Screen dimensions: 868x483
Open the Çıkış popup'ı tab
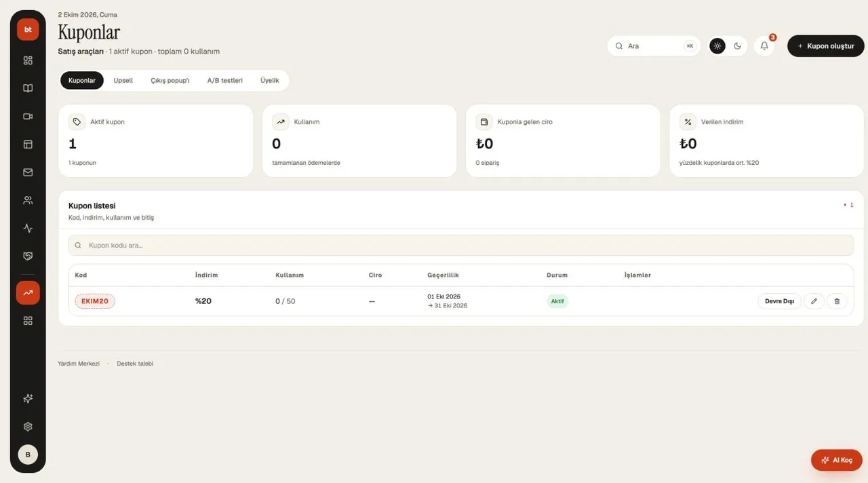pos(170,80)
